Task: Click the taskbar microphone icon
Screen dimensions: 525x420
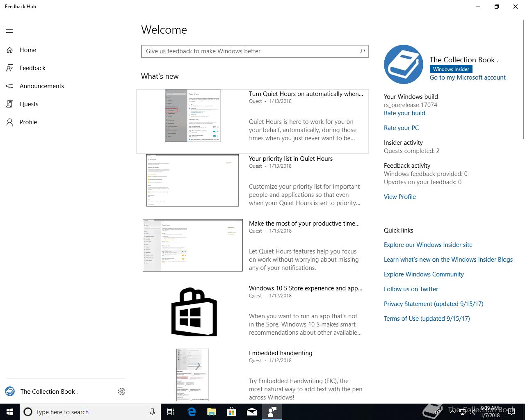Action: (x=152, y=412)
